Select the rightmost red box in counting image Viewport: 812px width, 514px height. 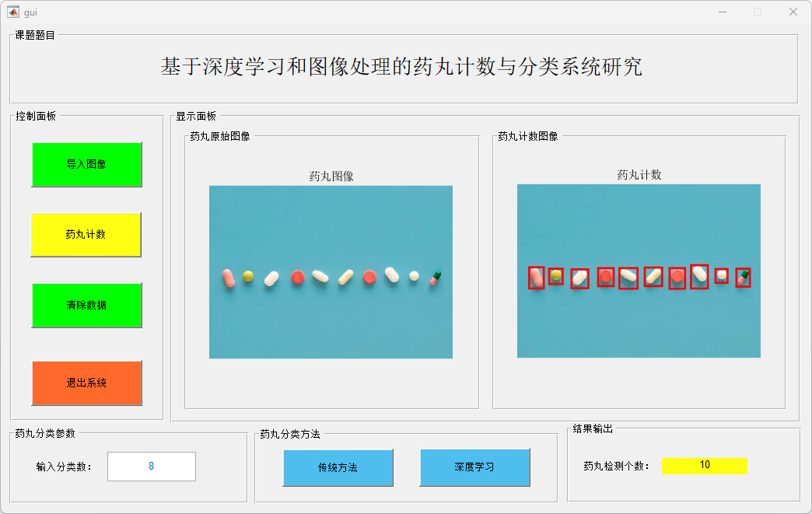[743, 278]
